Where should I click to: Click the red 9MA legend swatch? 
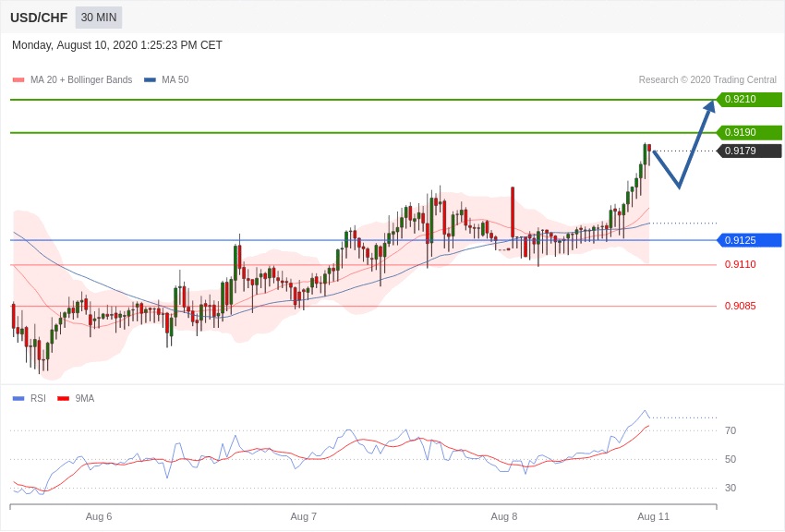(x=64, y=398)
